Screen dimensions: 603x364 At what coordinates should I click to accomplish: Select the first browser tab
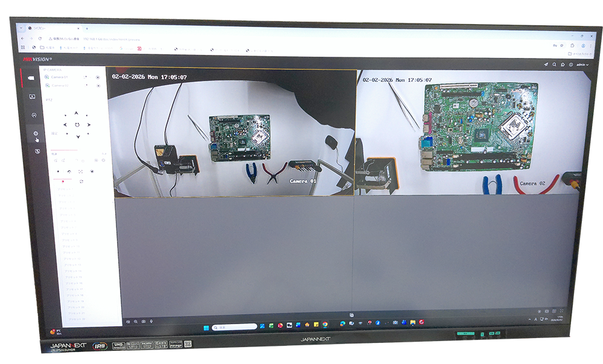tap(51, 28)
